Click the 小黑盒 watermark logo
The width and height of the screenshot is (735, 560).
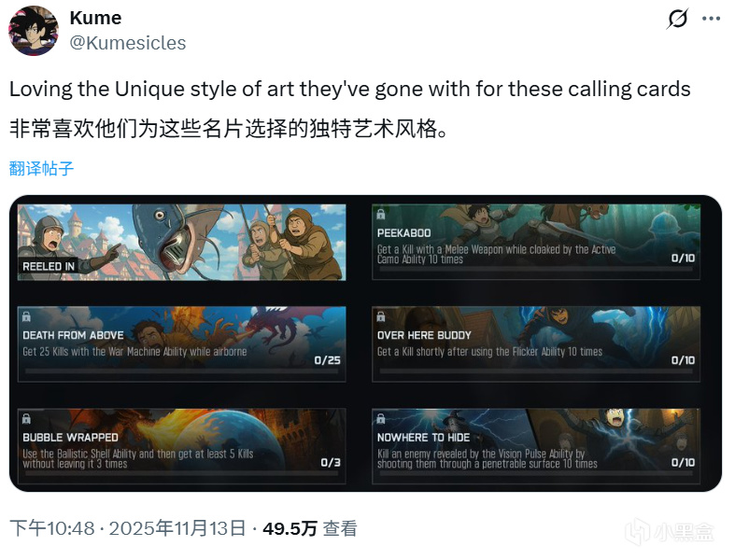click(x=671, y=532)
